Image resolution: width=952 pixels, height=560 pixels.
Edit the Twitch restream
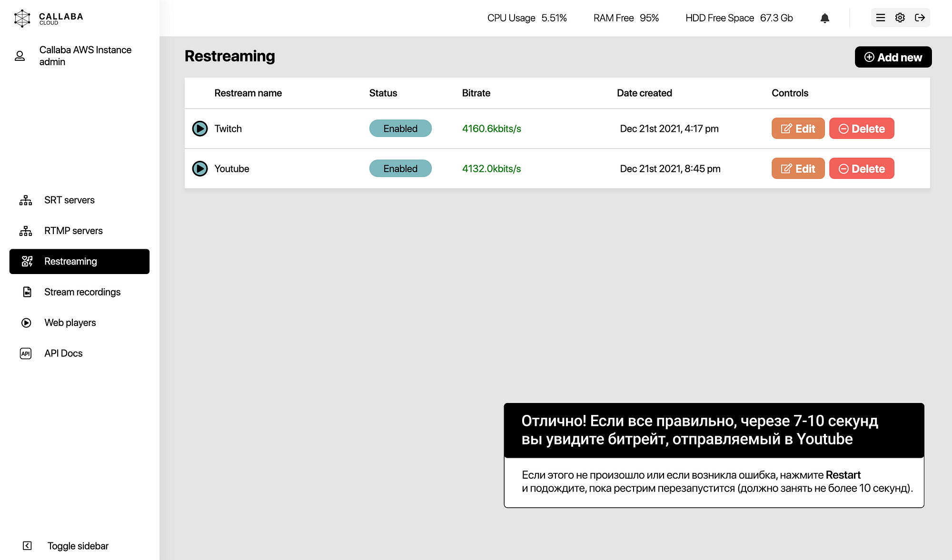[798, 128]
